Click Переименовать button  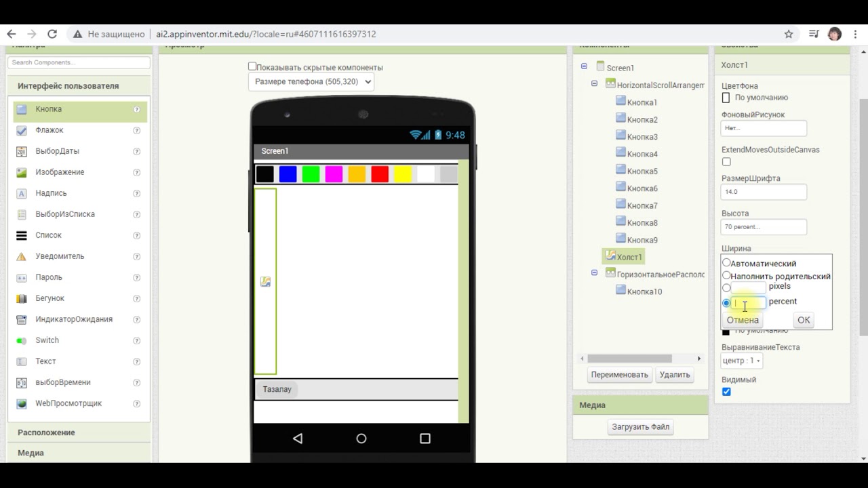(620, 375)
